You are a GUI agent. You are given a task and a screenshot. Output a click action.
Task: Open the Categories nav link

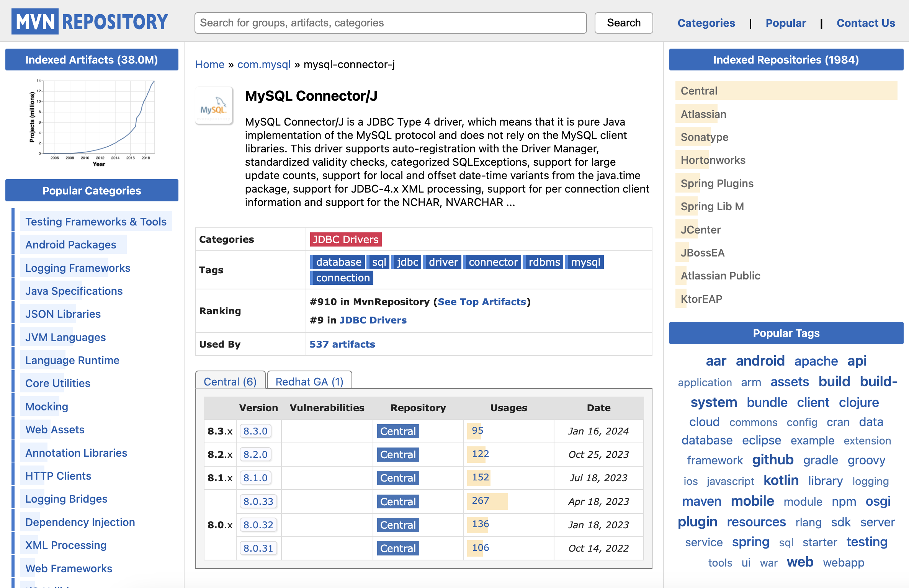coord(706,23)
